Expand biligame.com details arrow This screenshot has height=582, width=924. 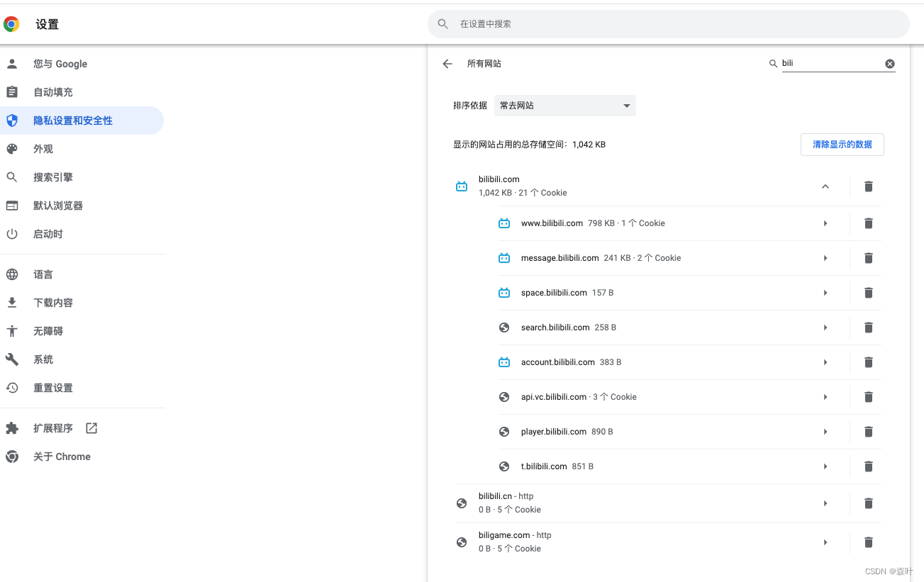click(825, 542)
